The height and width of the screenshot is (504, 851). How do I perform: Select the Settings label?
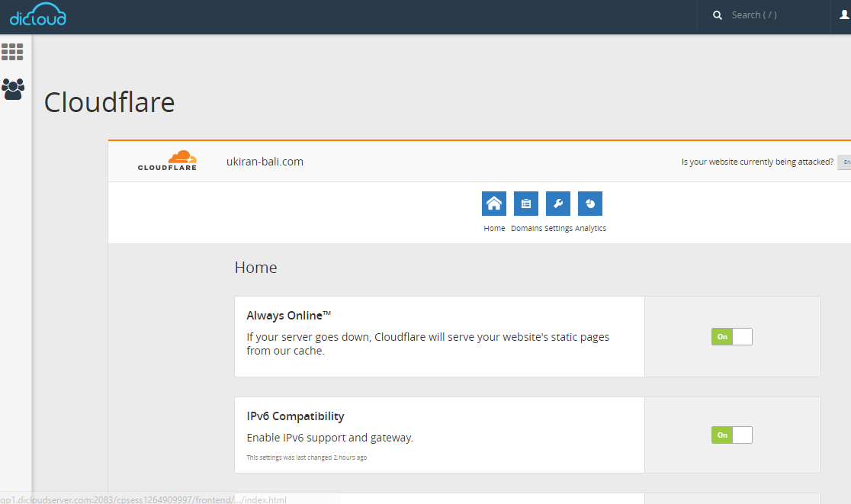pyautogui.click(x=558, y=229)
